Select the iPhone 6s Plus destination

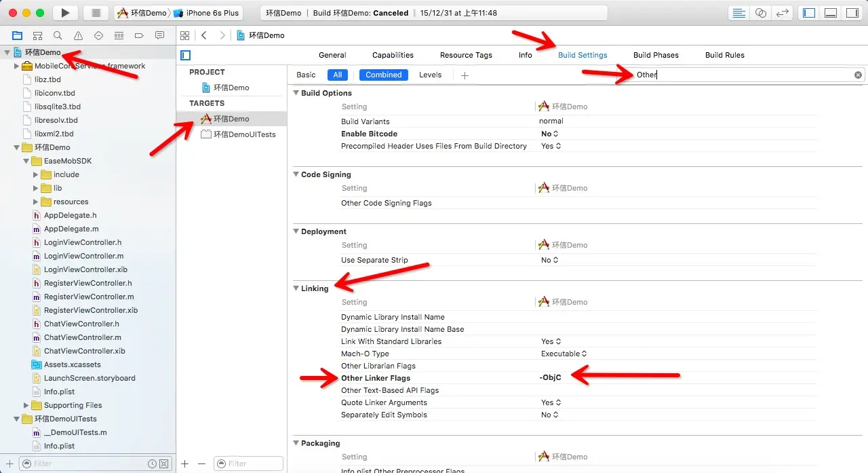click(x=206, y=13)
